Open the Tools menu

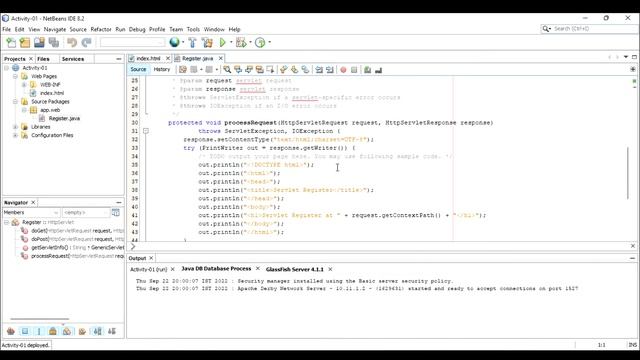coord(193,29)
